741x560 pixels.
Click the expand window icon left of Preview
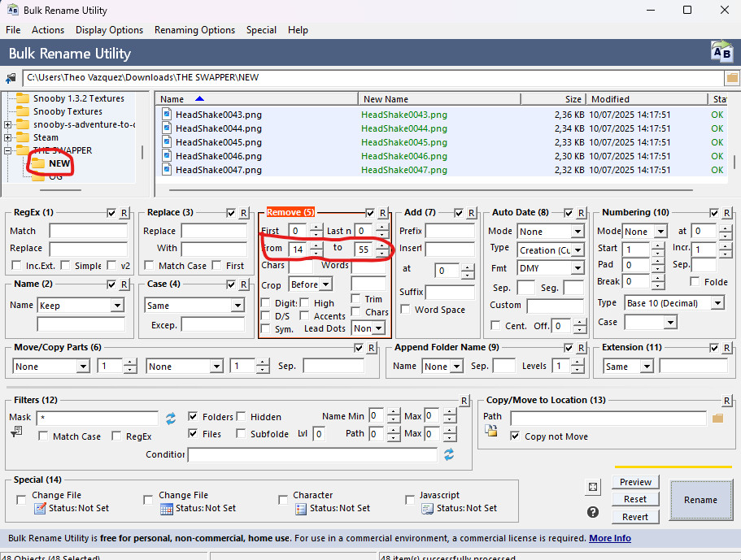point(593,487)
